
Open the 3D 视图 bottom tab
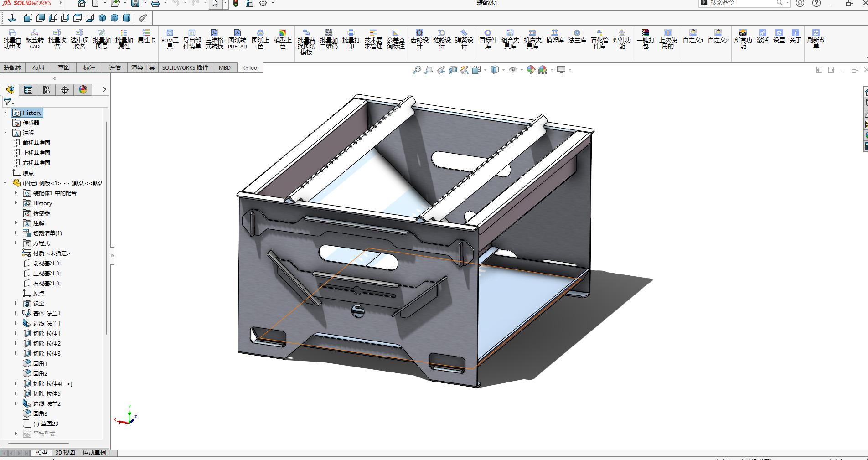tap(65, 452)
